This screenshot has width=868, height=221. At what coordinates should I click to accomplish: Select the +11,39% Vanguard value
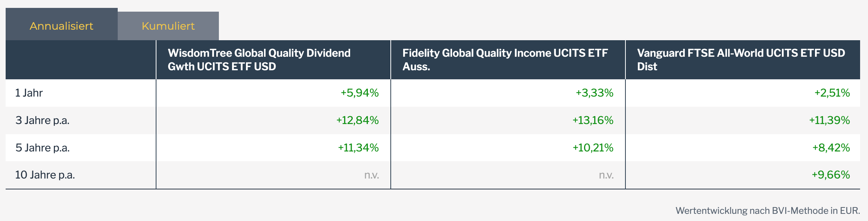[x=829, y=120]
